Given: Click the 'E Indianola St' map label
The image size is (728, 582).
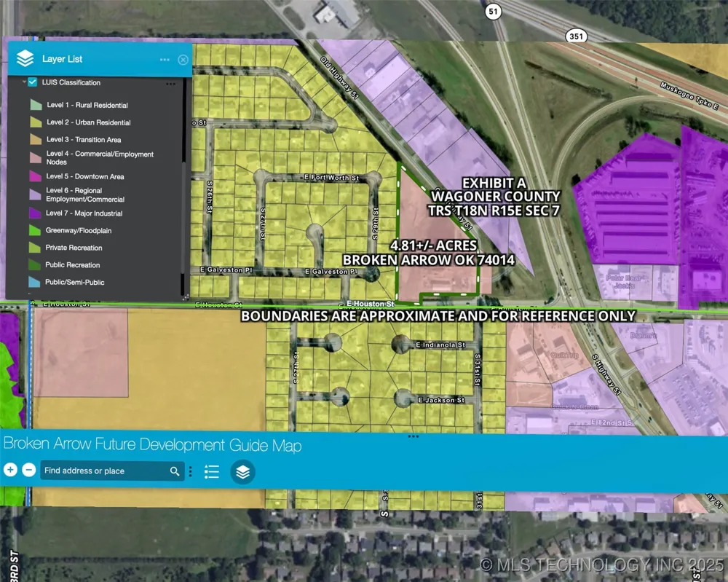Looking at the screenshot, I should (440, 345).
